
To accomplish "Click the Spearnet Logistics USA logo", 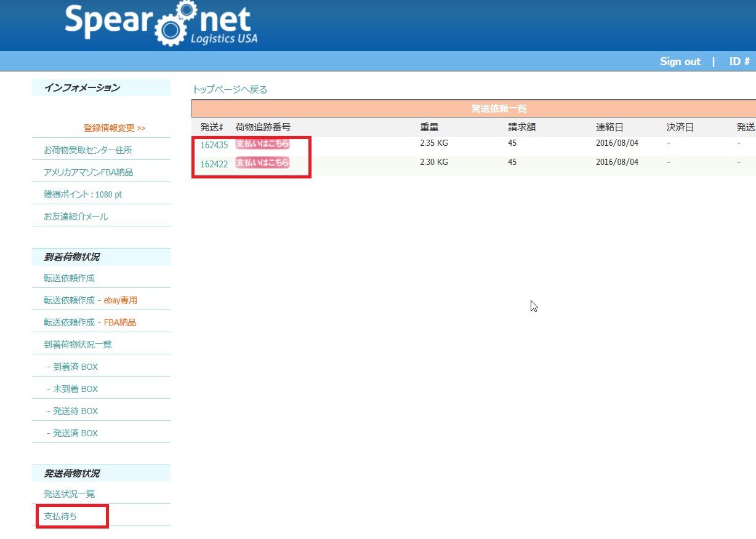I will 161,24.
